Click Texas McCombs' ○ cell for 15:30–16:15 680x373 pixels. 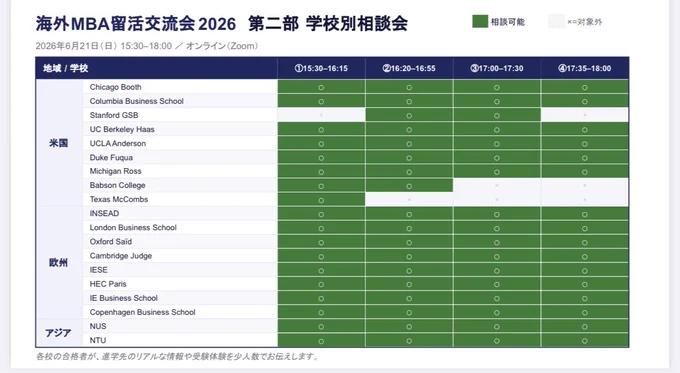point(321,200)
